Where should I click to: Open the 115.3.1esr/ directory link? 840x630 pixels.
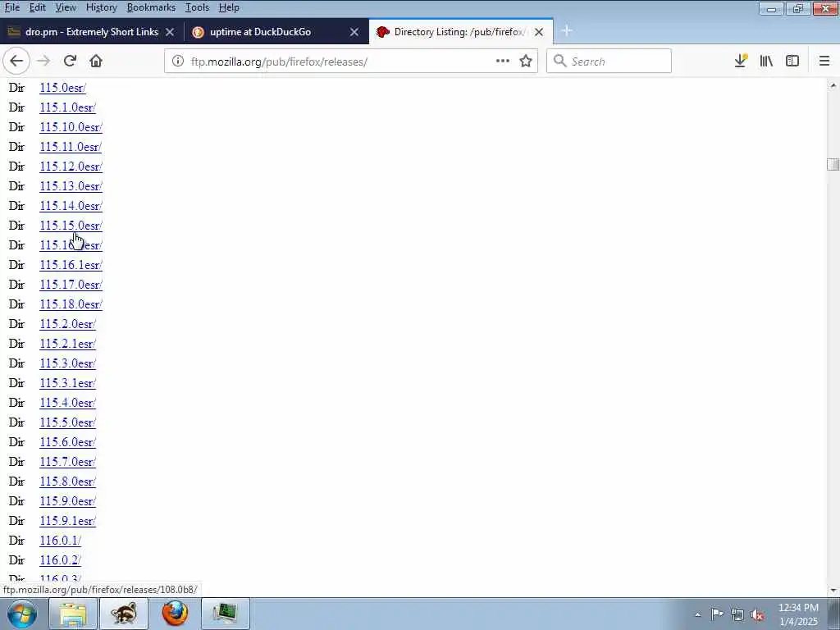pos(67,383)
